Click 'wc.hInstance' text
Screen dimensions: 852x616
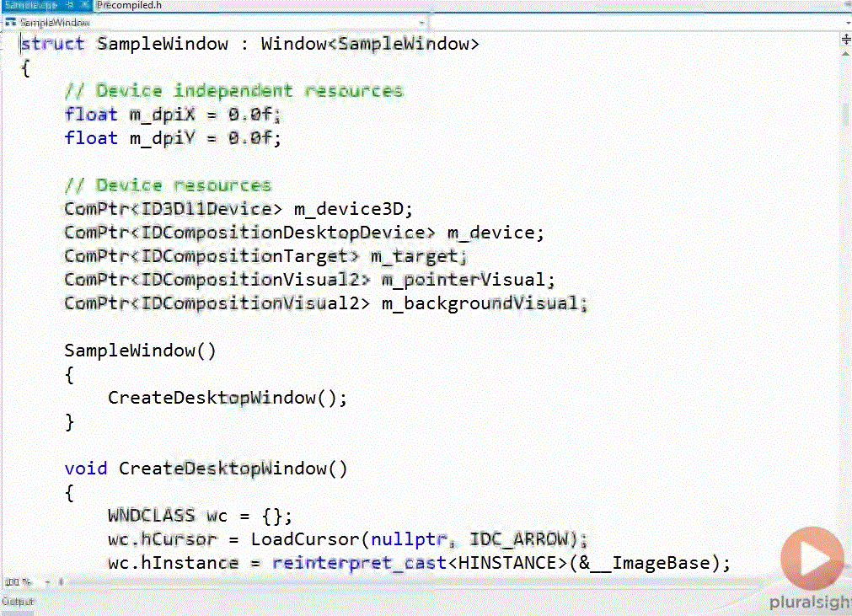point(174,563)
